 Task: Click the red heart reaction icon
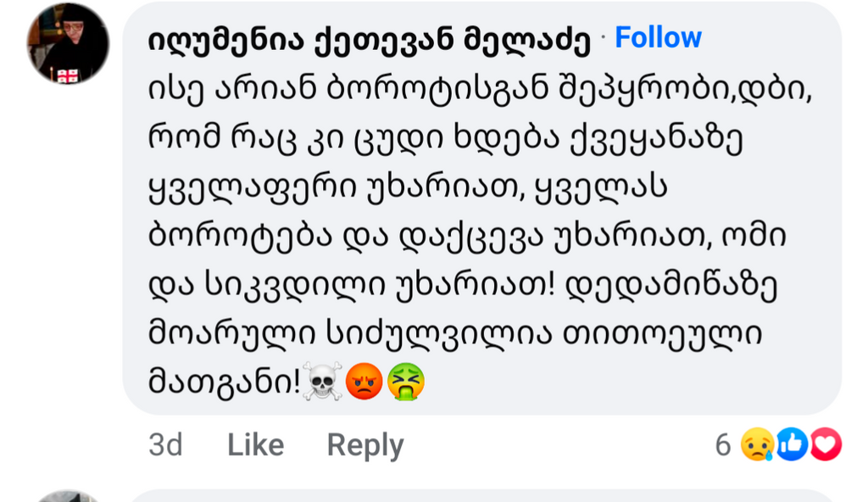point(826,444)
